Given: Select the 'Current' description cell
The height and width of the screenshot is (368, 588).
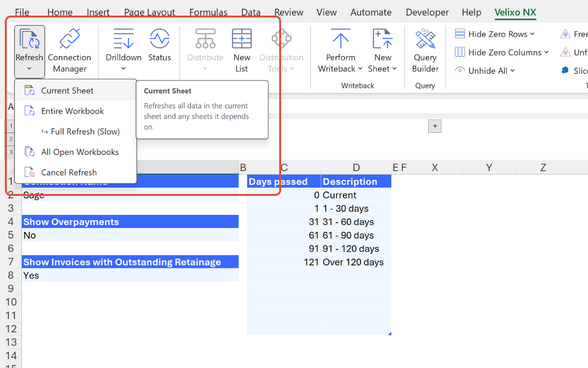Looking at the screenshot, I should click(356, 195).
